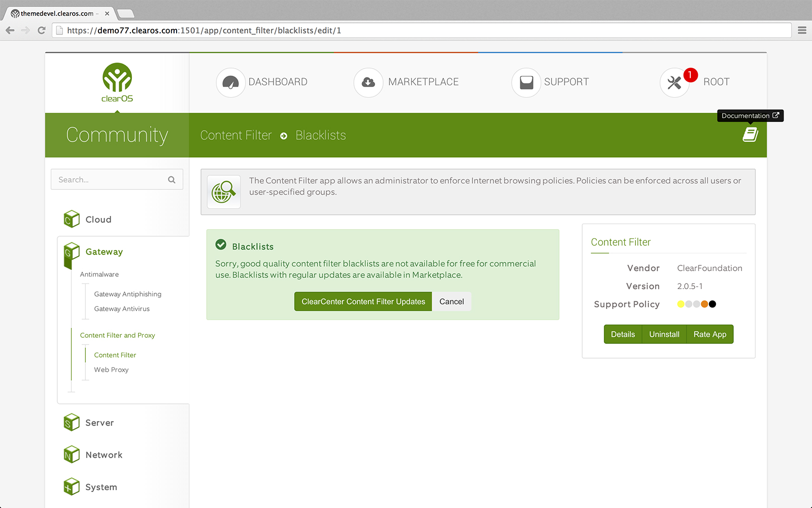Expand the Cloud menu section
This screenshot has width=812, height=508.
click(98, 219)
